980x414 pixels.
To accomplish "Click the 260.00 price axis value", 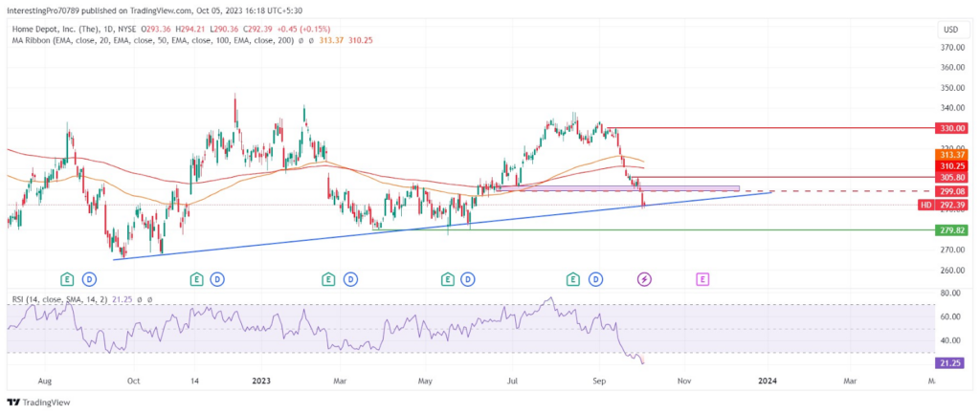I will coord(951,271).
